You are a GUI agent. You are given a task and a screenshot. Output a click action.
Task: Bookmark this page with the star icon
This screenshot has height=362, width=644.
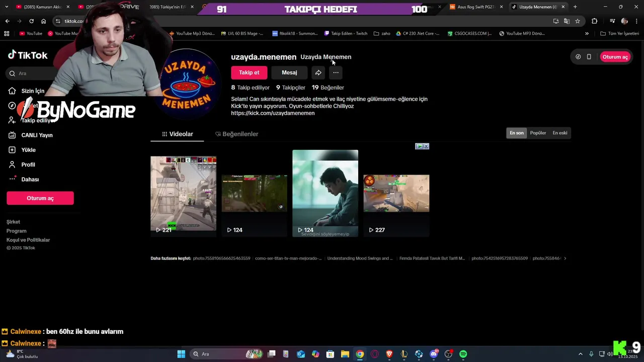[578, 21]
